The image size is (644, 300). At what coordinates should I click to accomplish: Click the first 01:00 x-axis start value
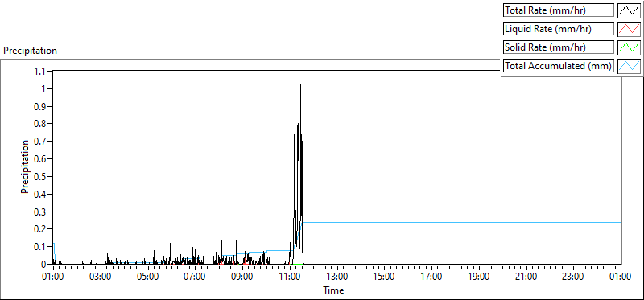coord(53,277)
